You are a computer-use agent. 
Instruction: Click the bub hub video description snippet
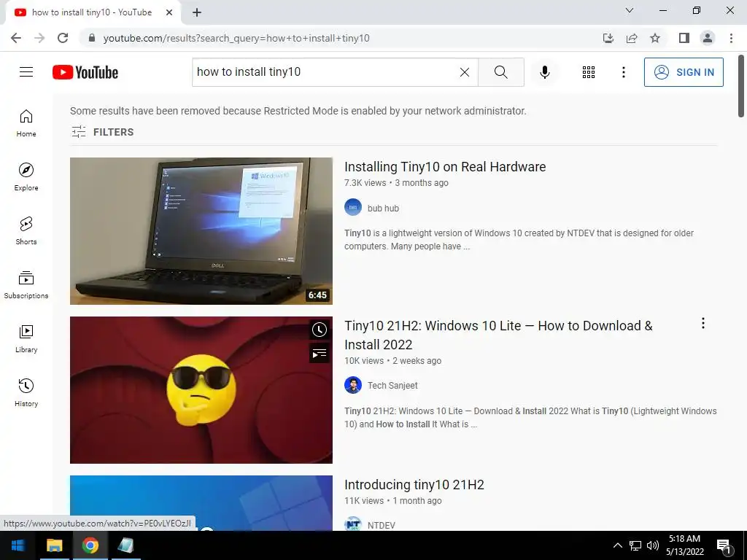pyautogui.click(x=519, y=239)
